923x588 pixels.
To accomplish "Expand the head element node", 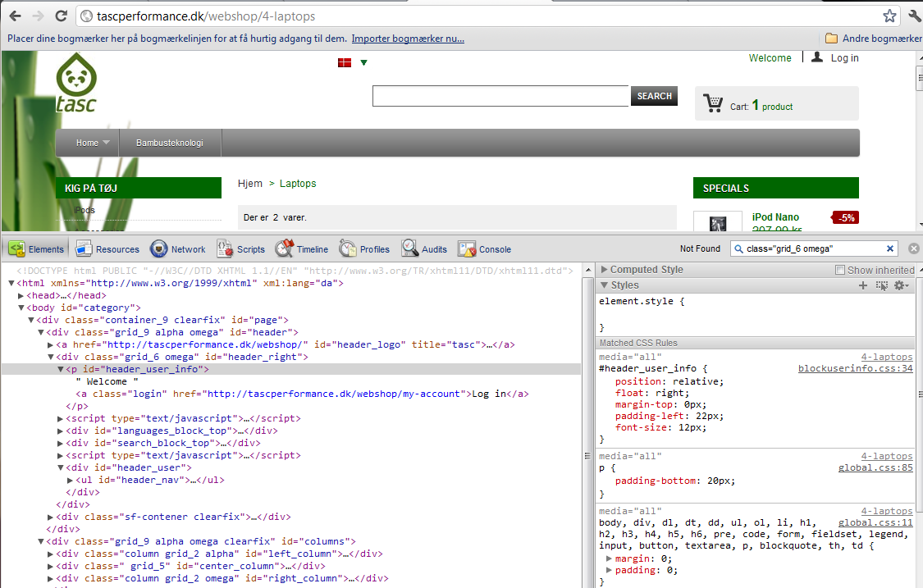I will coord(21,295).
